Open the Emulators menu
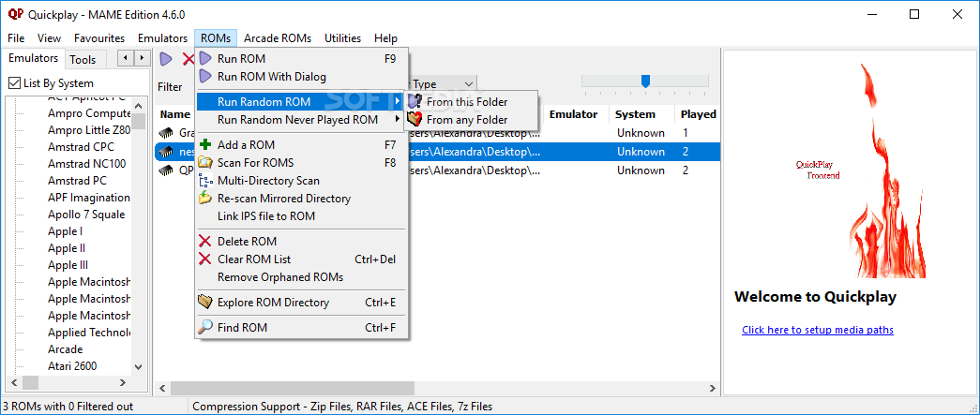This screenshot has height=415, width=980. pos(162,38)
